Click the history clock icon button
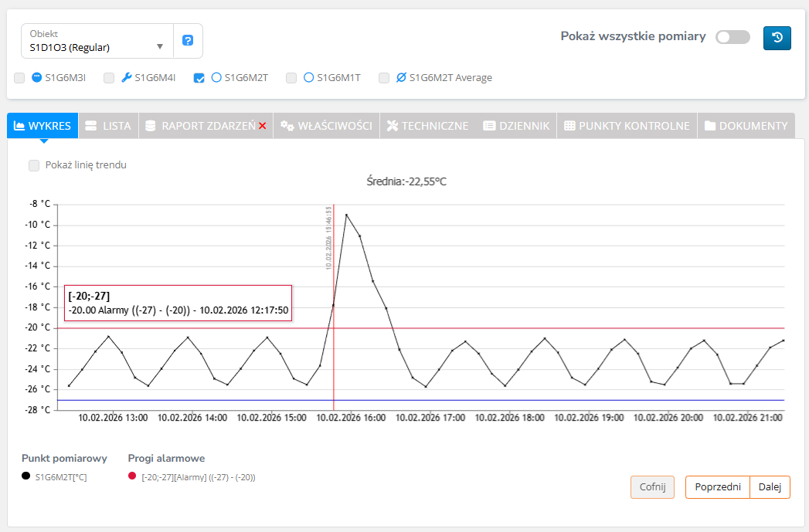This screenshot has width=809, height=532. pos(777,38)
